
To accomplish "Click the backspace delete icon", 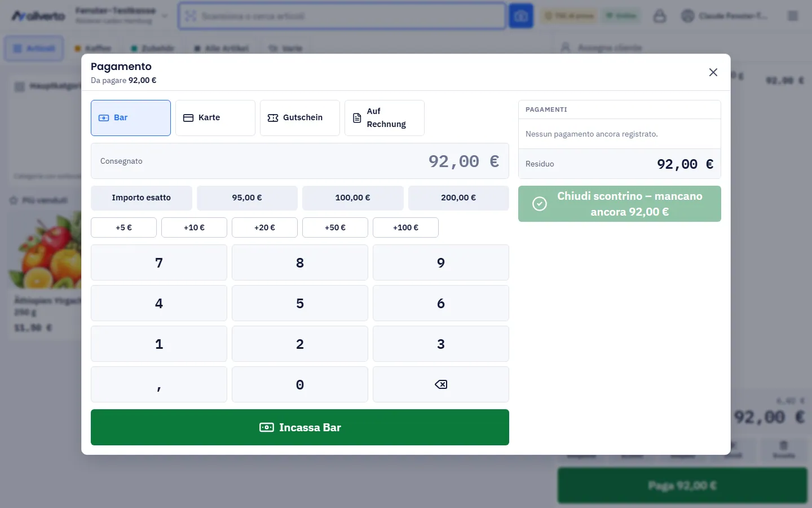I will click(441, 384).
